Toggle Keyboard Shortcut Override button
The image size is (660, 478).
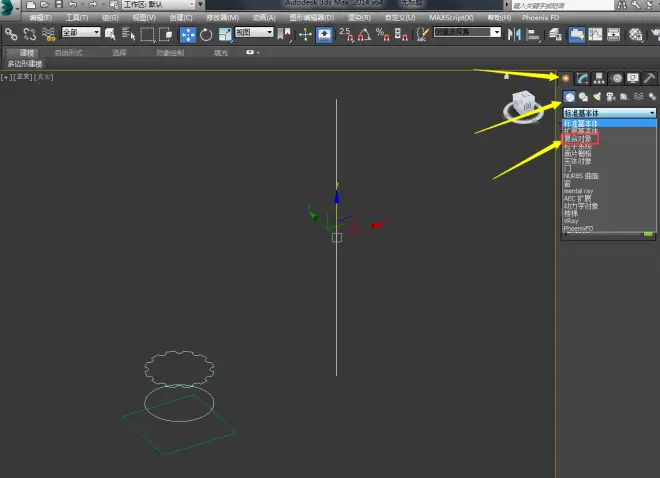point(324,35)
